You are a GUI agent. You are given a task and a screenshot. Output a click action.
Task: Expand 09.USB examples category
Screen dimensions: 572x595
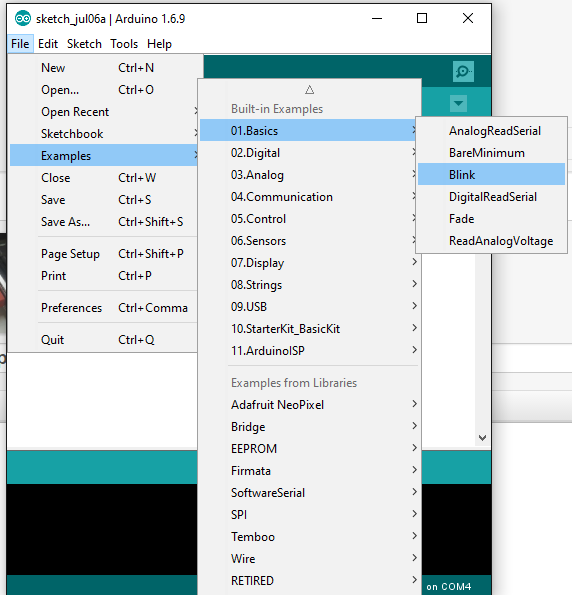point(309,307)
